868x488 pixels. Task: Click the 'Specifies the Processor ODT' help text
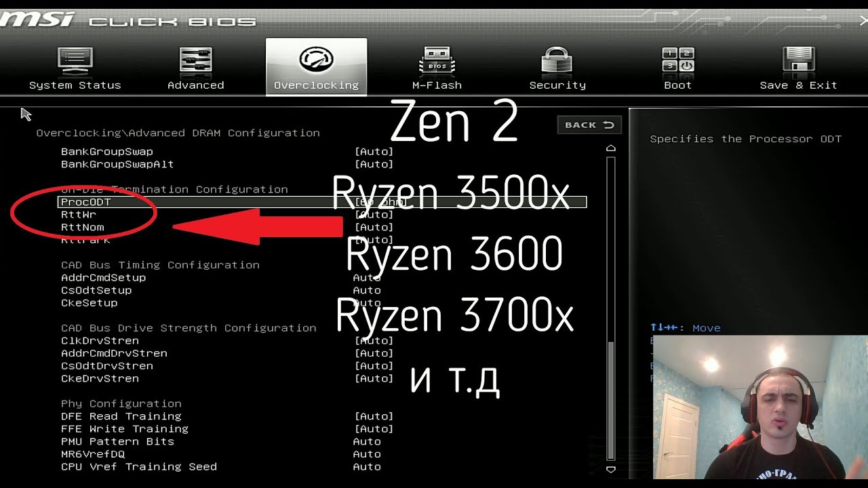click(745, 139)
